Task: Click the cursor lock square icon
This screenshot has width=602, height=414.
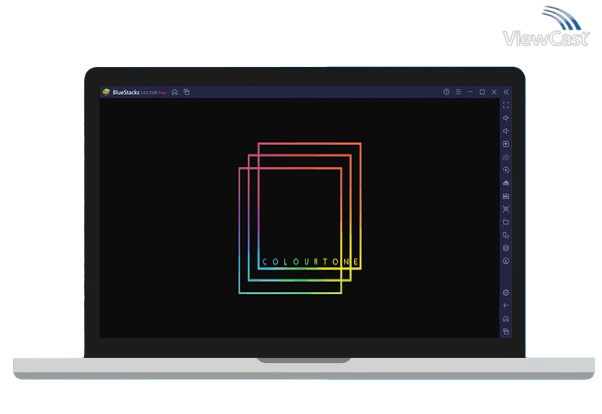Action: coord(506,144)
